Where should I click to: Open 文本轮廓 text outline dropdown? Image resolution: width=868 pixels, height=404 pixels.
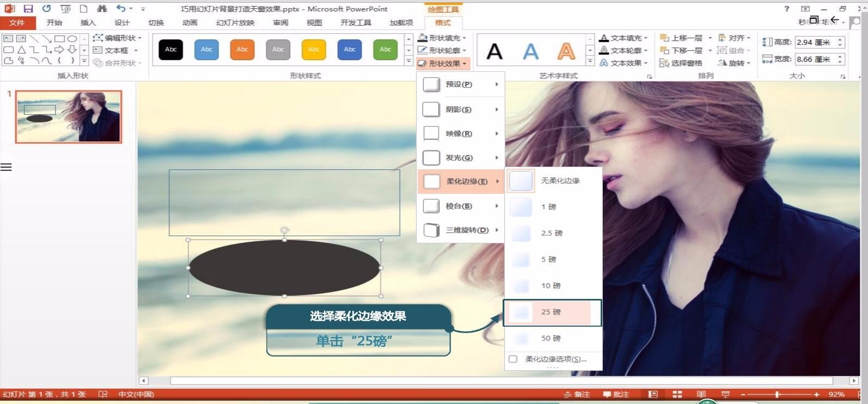click(x=624, y=50)
